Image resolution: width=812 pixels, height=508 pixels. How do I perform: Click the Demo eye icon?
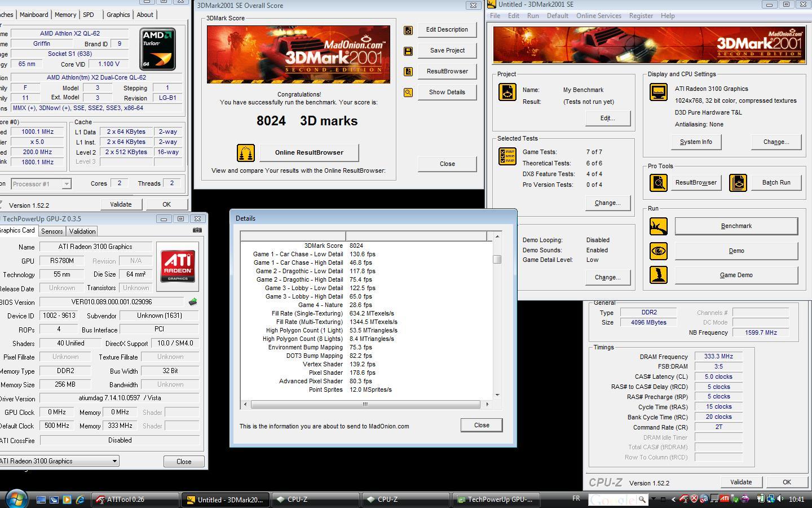click(x=658, y=251)
